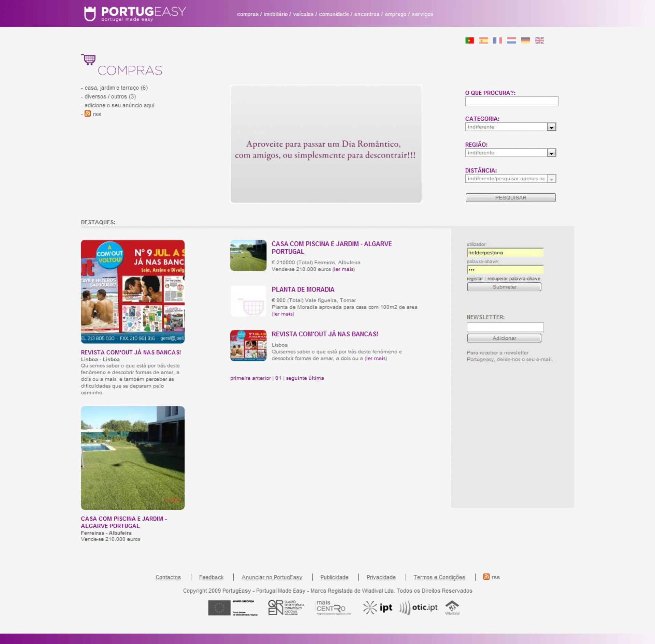
Task: Click the PortugEasy logo
Action: point(135,14)
